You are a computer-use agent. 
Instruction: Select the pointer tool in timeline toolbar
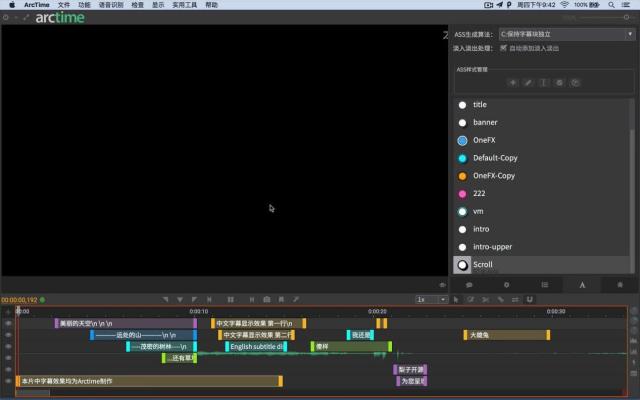tap(456, 300)
